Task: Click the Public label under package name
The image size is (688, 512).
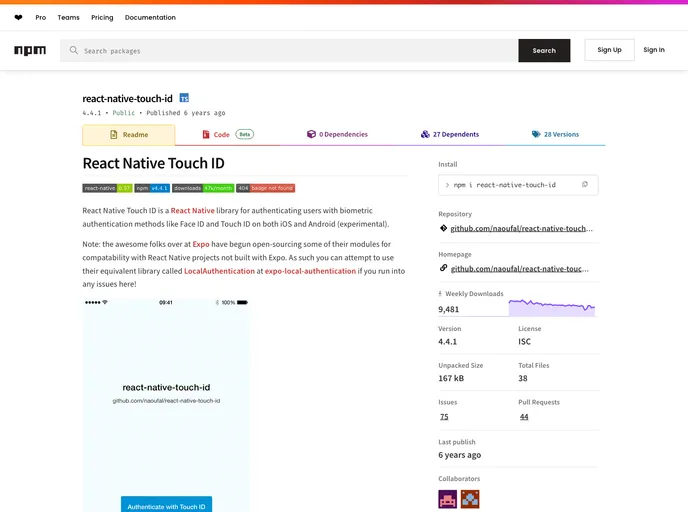Action: (x=124, y=113)
